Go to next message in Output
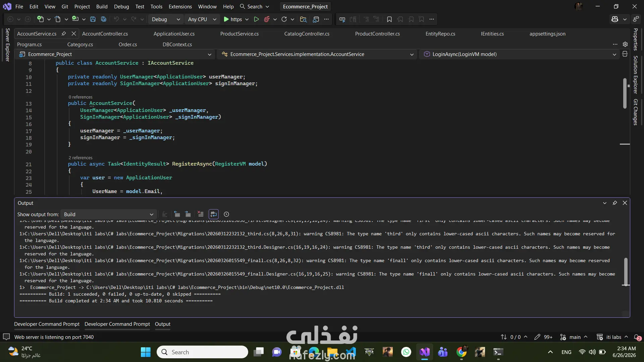This screenshot has width=644, height=362. point(188,214)
